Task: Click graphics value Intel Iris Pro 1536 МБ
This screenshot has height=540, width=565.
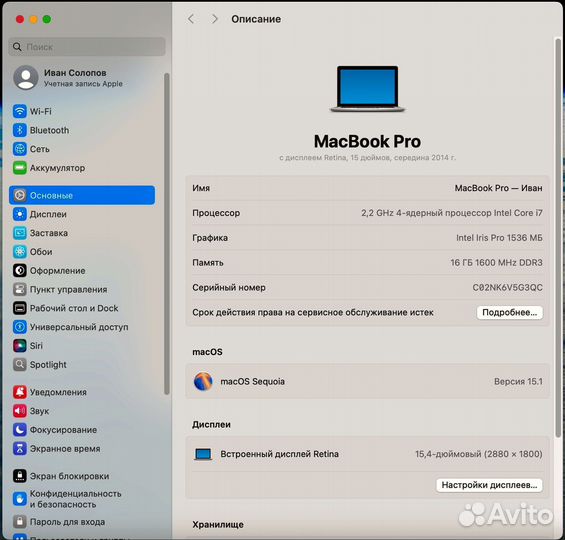Action: pos(499,238)
